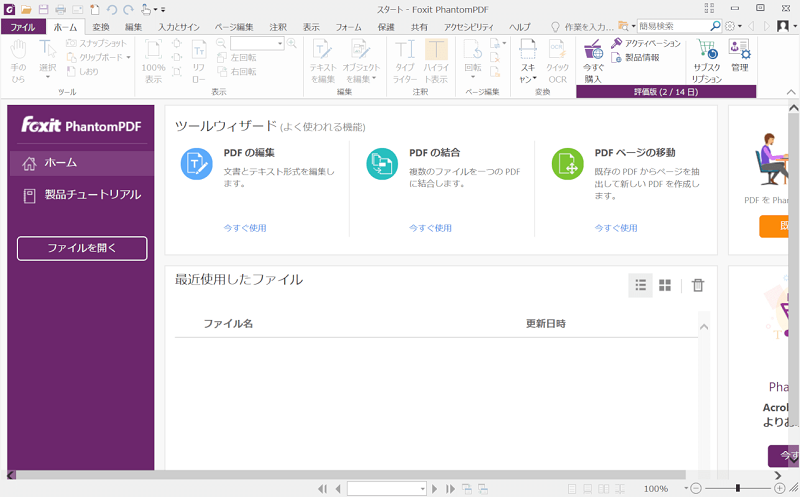The width and height of the screenshot is (800, 497).
Task: Click the アクティベーション key icon
Action: (x=617, y=44)
